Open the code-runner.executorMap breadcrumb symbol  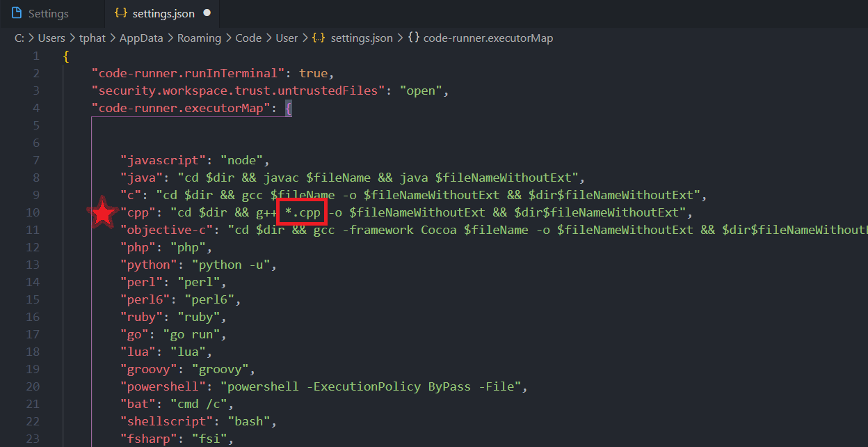point(488,38)
